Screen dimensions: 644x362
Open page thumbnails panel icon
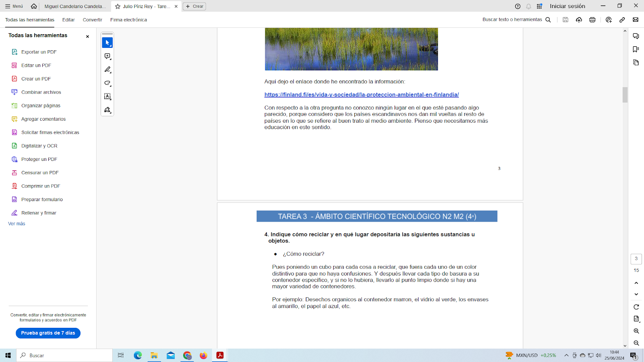point(636,62)
